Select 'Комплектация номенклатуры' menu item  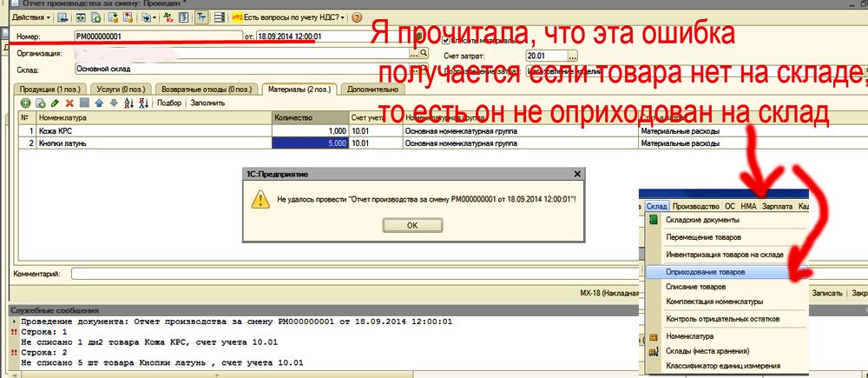point(727,302)
